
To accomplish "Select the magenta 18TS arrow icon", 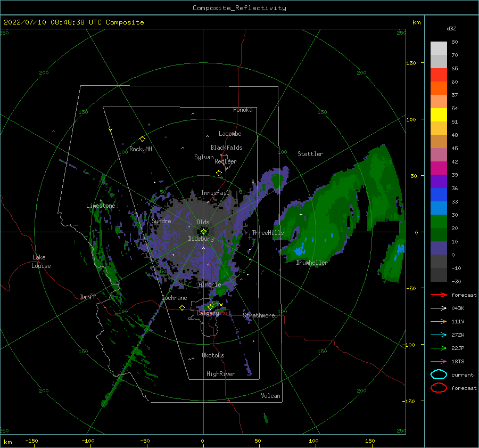I will 439,362.
